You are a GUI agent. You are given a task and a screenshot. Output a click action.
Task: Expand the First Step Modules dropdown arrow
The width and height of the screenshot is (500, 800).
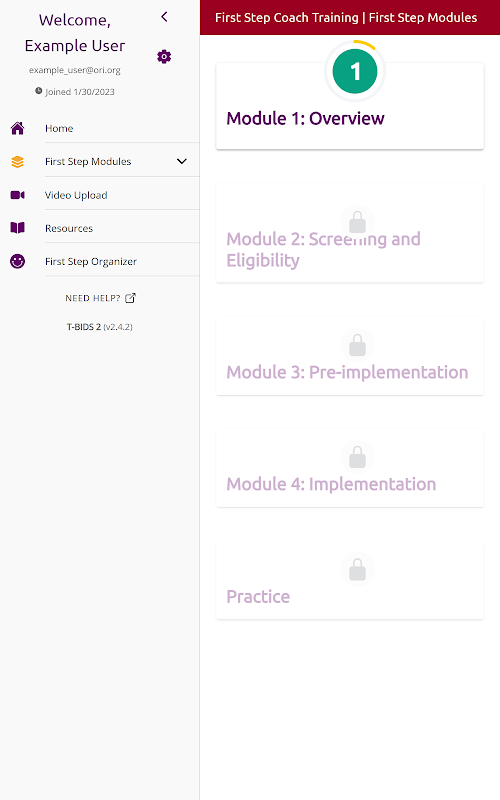(182, 161)
